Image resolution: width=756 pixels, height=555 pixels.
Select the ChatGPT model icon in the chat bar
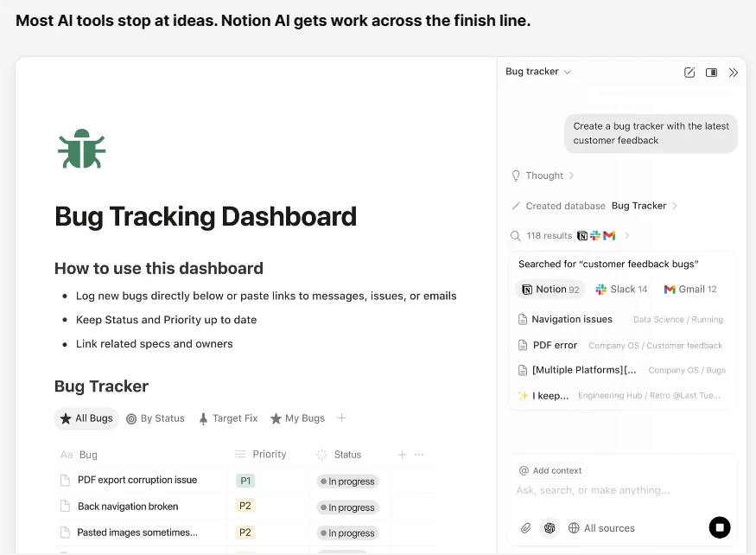pos(550,527)
